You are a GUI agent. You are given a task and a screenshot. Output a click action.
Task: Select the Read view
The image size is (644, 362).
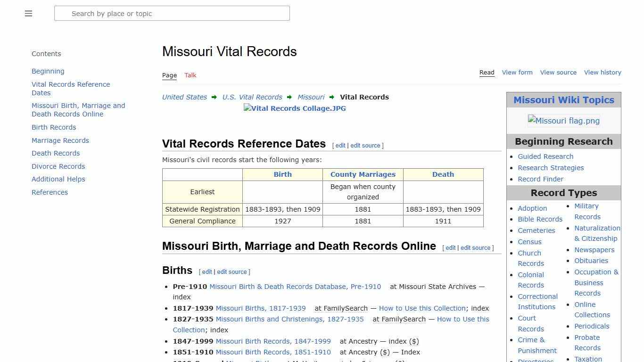[487, 72]
